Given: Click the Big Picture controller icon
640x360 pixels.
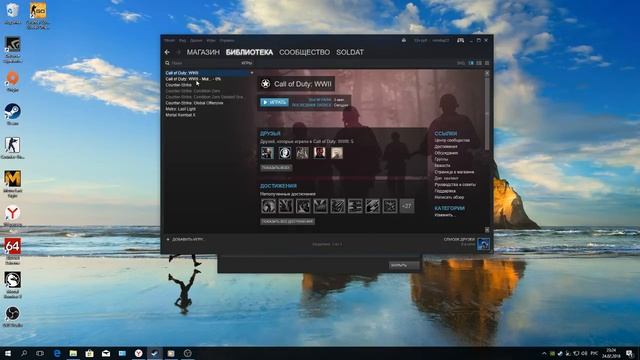Looking at the screenshot, I should click(x=460, y=40).
